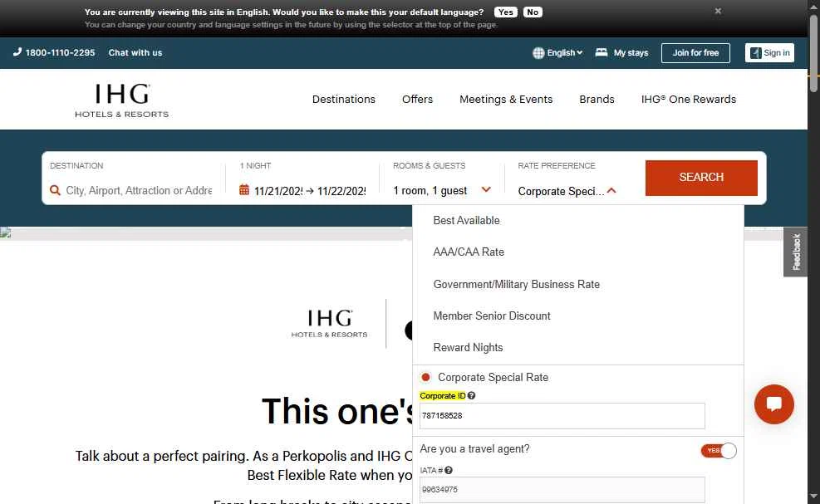The height and width of the screenshot is (504, 820).
Task: Click the globe language icon
Action: click(x=538, y=53)
